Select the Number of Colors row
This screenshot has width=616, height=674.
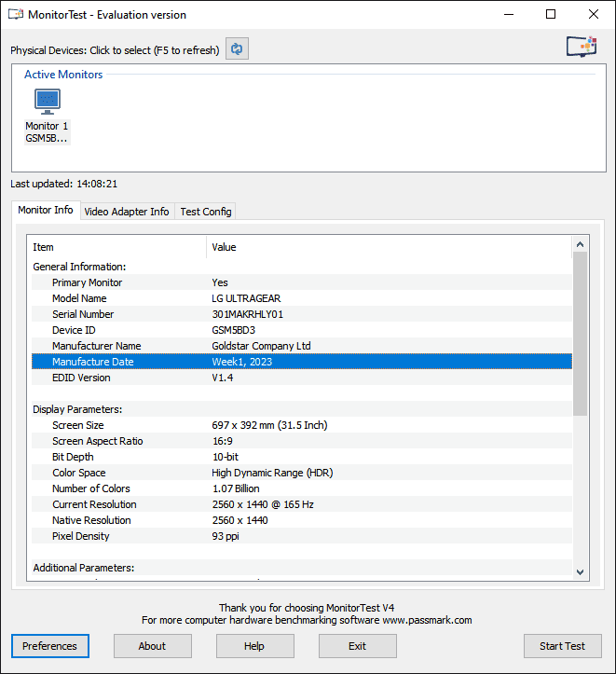point(302,488)
